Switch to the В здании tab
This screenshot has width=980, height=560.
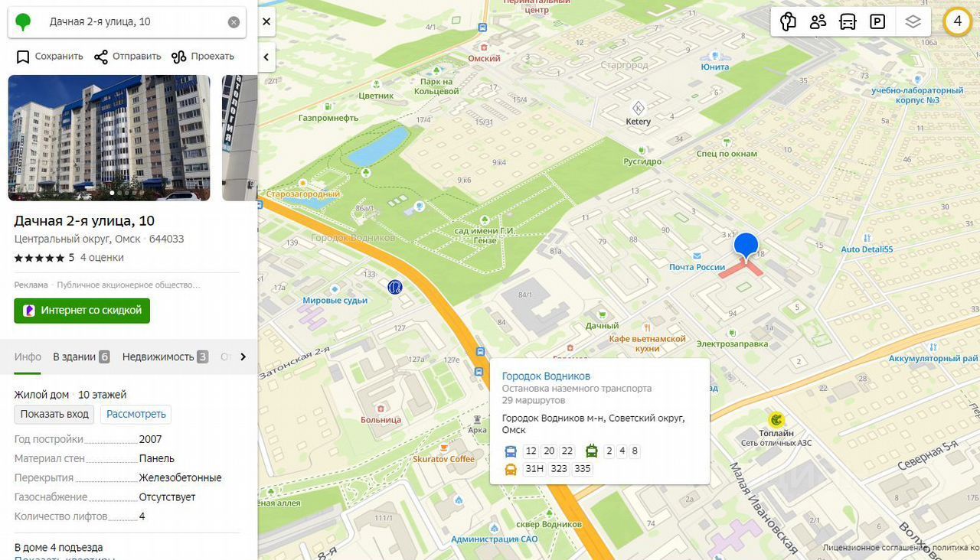81,357
